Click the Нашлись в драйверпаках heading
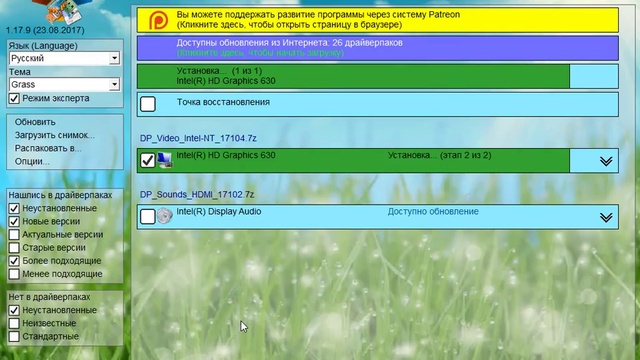The height and width of the screenshot is (360, 640). (60, 195)
